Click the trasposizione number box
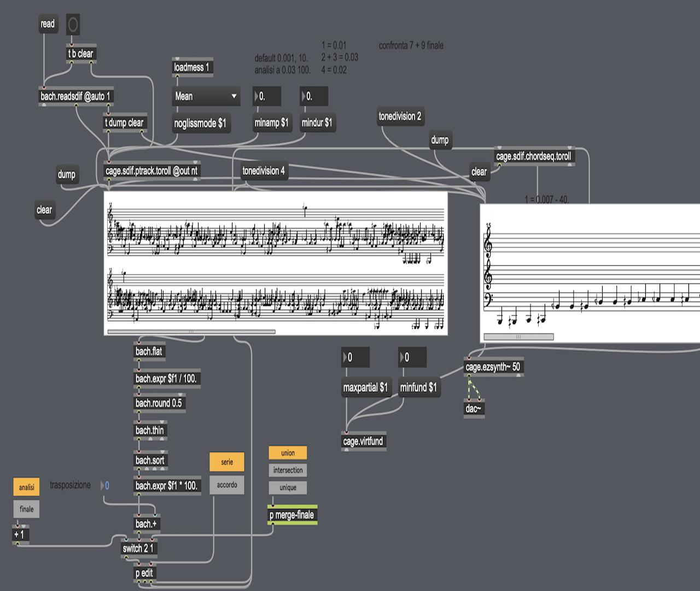The height and width of the screenshot is (591, 700). [x=106, y=485]
